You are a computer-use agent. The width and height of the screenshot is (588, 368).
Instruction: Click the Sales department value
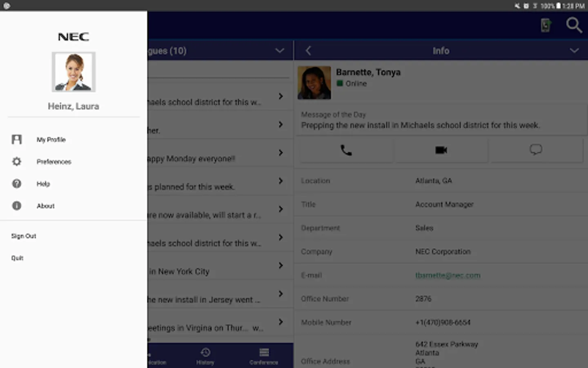[x=424, y=228]
